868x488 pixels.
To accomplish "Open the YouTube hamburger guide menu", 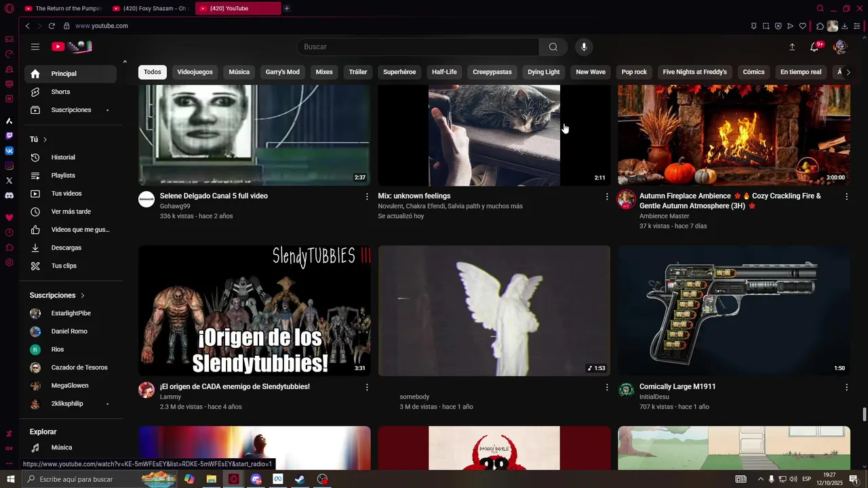I will [x=35, y=47].
